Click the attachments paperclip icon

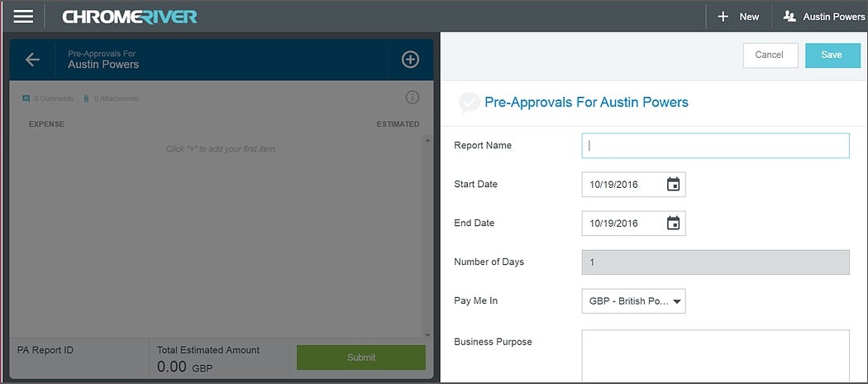(x=87, y=98)
